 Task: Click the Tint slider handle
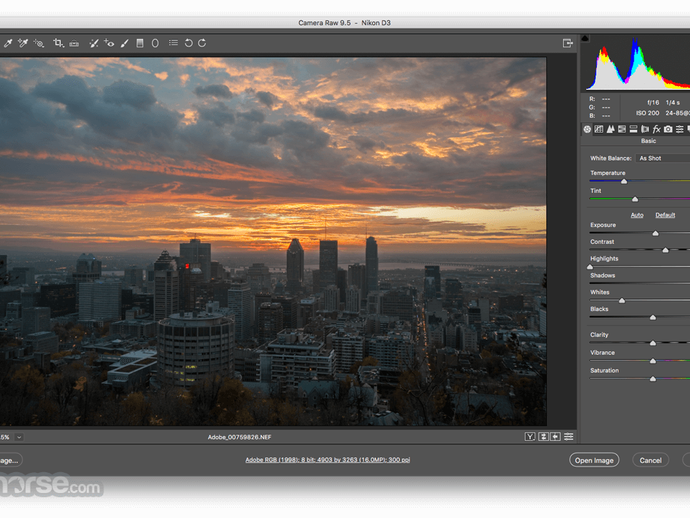[635, 199]
